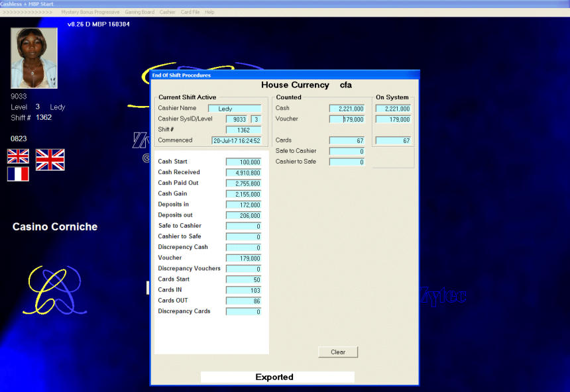Open the Help menu

(x=209, y=12)
